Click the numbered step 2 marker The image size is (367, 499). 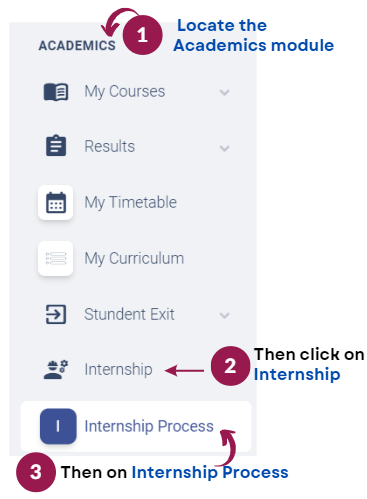[x=230, y=366]
